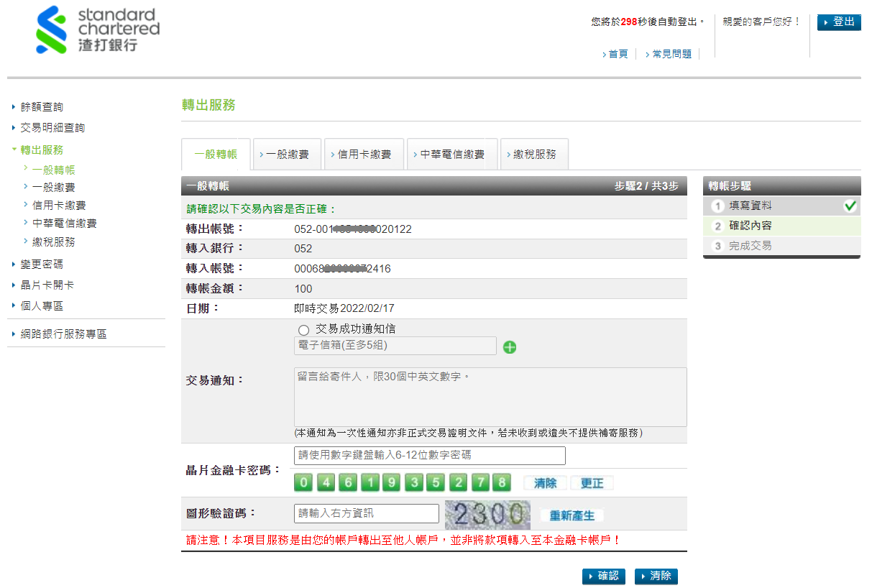The height and width of the screenshot is (588, 872).
Task: Focus the 圖形驗證碼 captcha input field
Action: point(367,513)
